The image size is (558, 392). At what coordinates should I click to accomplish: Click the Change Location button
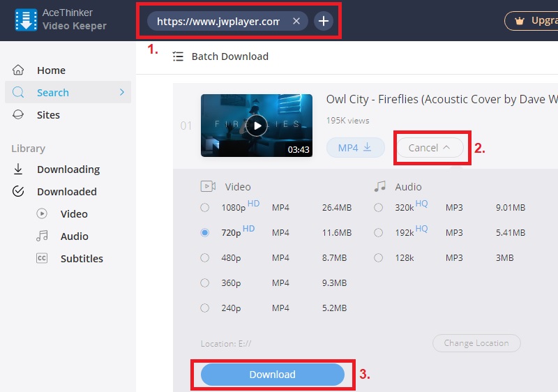click(x=476, y=343)
